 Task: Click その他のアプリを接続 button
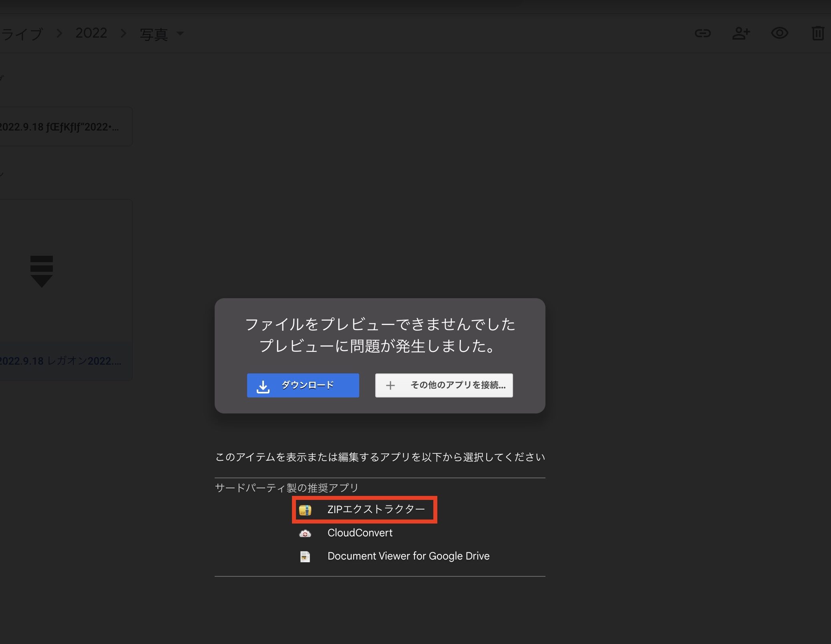point(444,385)
